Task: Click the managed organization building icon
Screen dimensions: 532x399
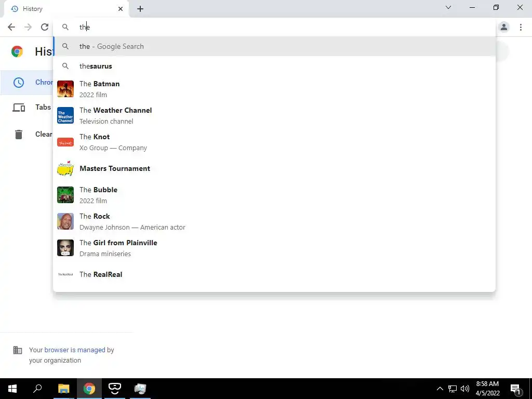Action: tap(17, 350)
